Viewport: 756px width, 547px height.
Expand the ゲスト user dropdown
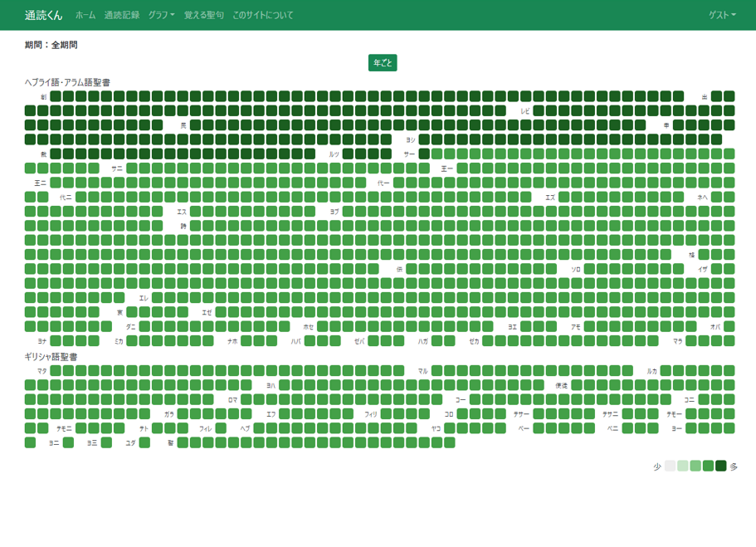tap(721, 15)
